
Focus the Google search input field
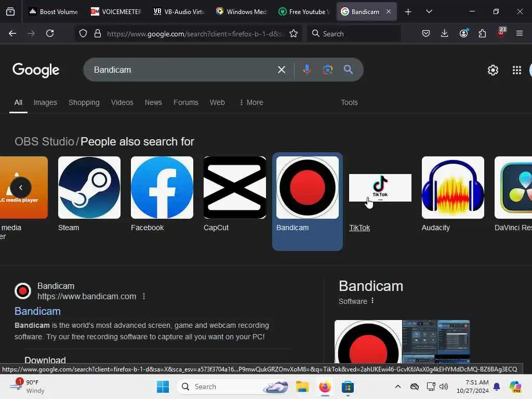click(183, 70)
